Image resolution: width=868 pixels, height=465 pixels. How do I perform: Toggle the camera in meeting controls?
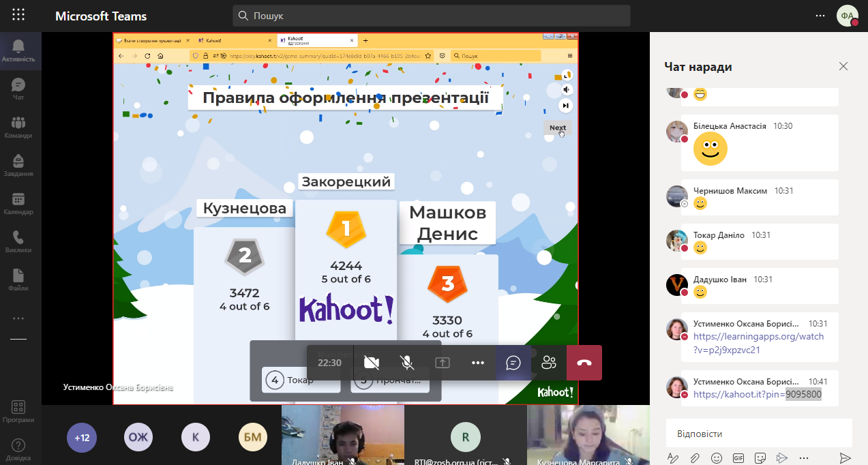click(372, 363)
